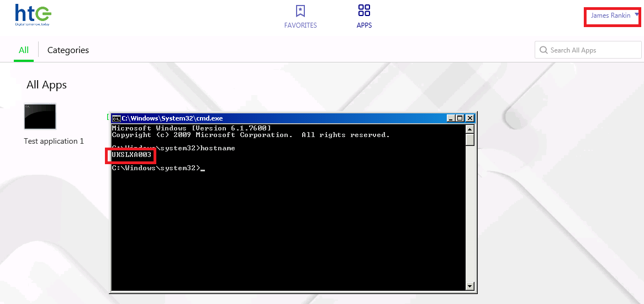Minimize the cmd.exe window

point(451,118)
